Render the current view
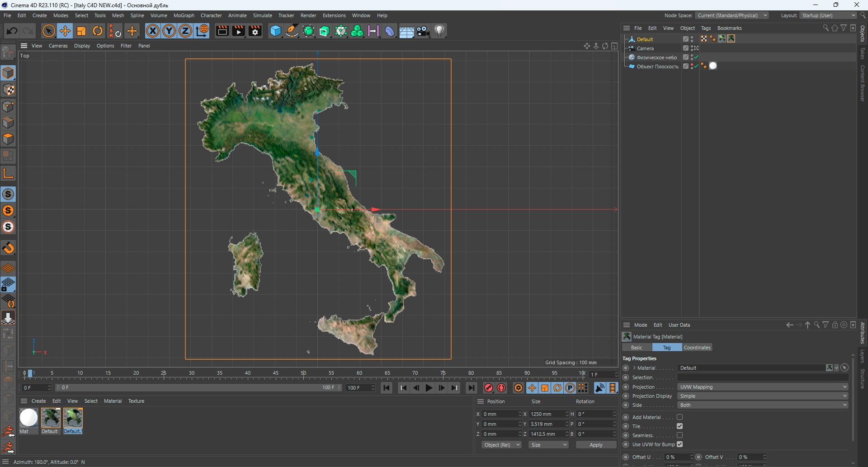 point(222,31)
